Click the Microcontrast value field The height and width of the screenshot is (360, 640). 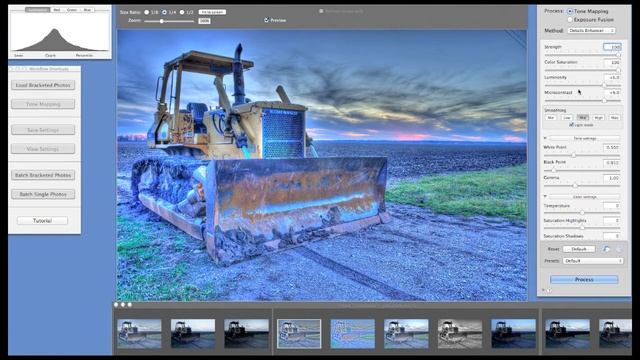tap(612, 93)
